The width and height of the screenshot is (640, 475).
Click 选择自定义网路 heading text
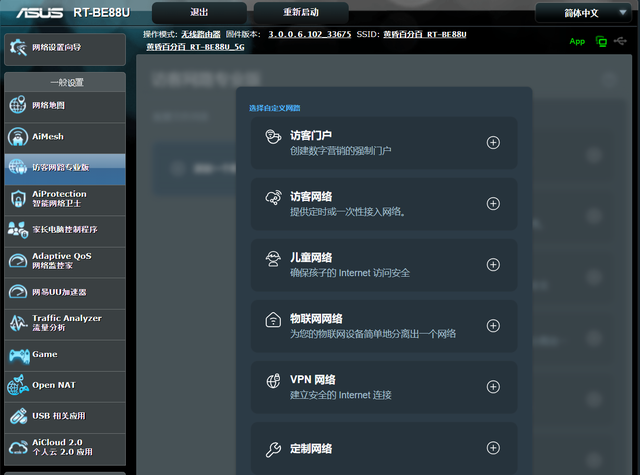coord(275,108)
